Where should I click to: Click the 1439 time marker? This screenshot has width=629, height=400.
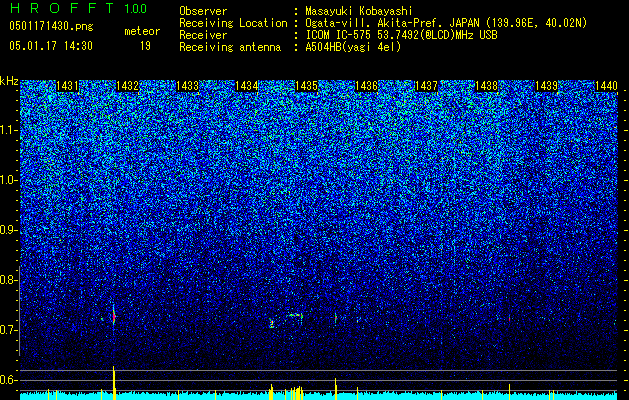(x=546, y=86)
